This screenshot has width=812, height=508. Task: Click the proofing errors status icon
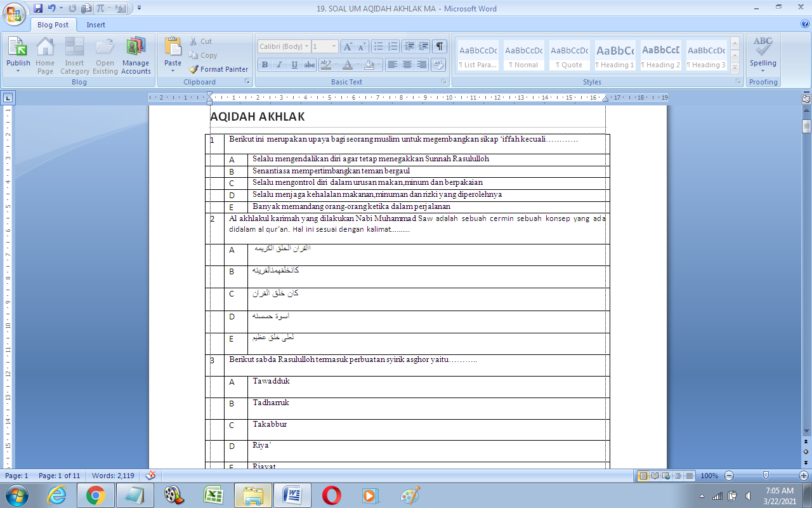(x=151, y=476)
